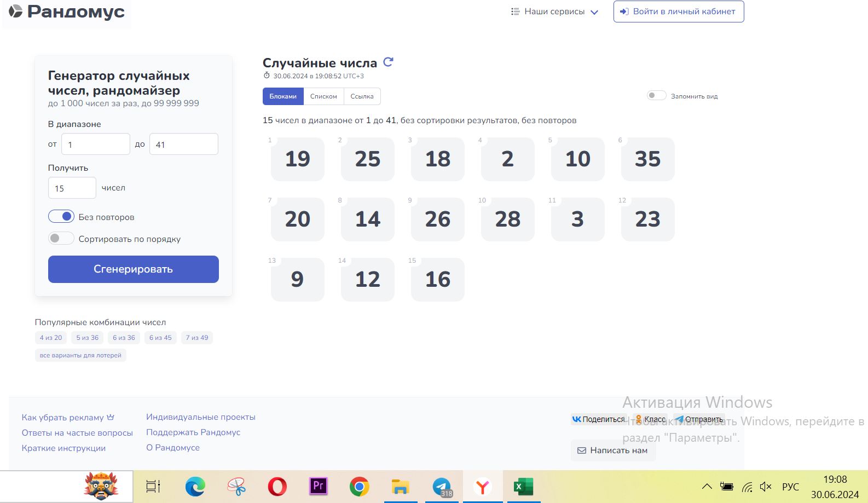Open the Индивидуальные проекты link
Viewport: 868px width, 503px height.
(x=201, y=417)
